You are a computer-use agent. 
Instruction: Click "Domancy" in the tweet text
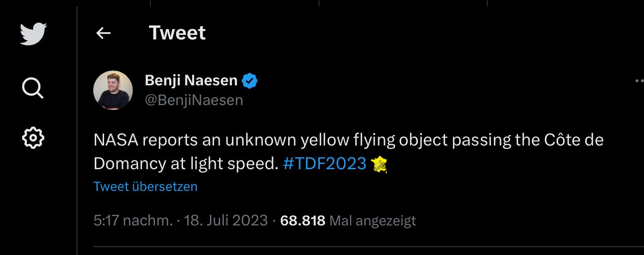130,164
